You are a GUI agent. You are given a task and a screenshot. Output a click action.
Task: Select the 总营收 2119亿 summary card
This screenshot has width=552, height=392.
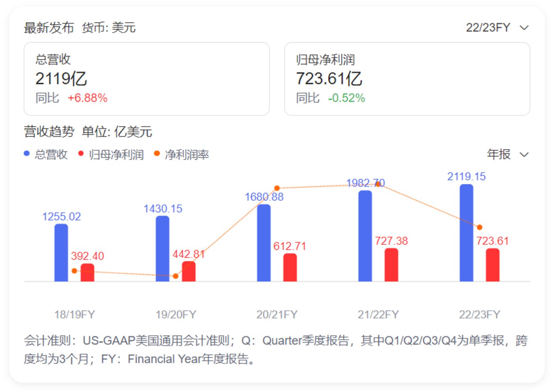coord(146,79)
